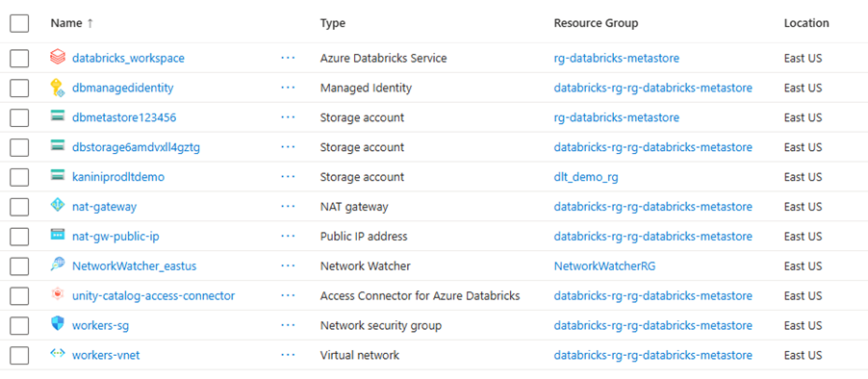Select the nat-gateway row checkbox
Screen dimensions: 868x379
click(x=19, y=207)
